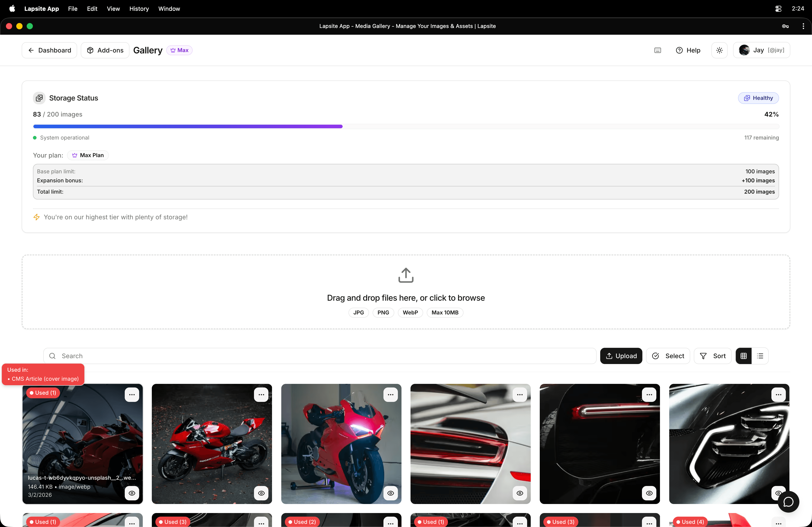Screen dimensions: 812x527
Task: Click the keyboard shortcuts icon in header
Action: coord(657,50)
